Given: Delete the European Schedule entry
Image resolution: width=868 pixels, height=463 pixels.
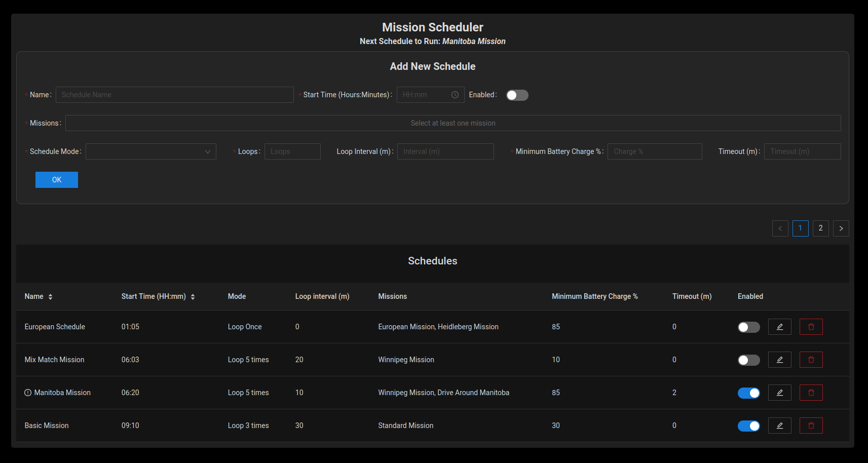Looking at the screenshot, I should tap(811, 327).
